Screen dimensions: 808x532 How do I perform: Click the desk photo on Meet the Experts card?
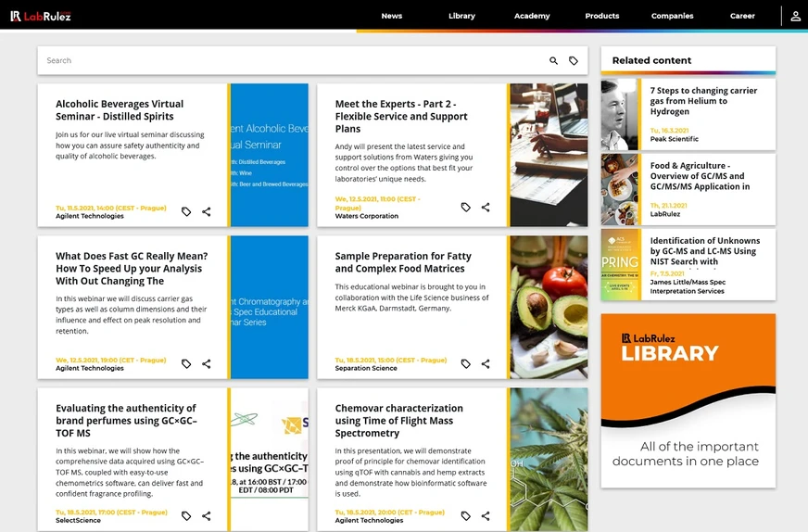coord(549,155)
